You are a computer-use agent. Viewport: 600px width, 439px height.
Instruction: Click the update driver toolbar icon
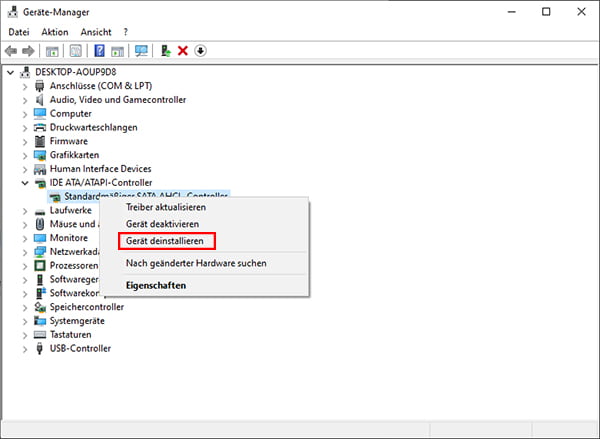tap(165, 51)
